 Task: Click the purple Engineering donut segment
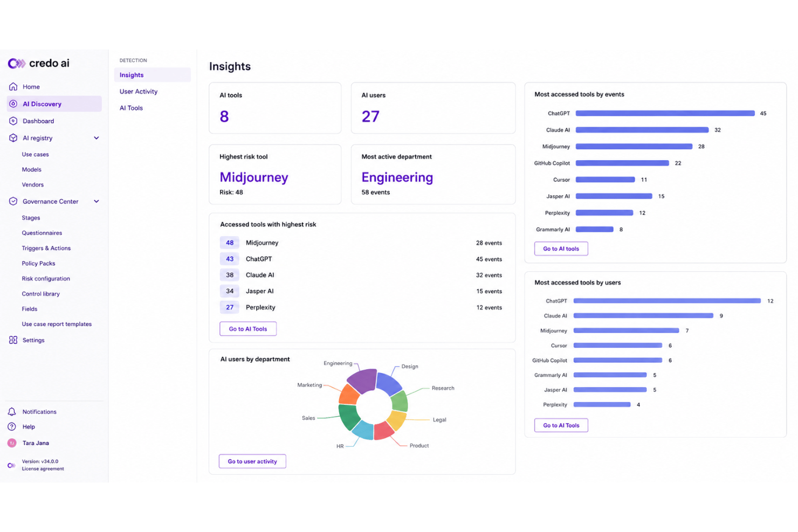pyautogui.click(x=363, y=381)
